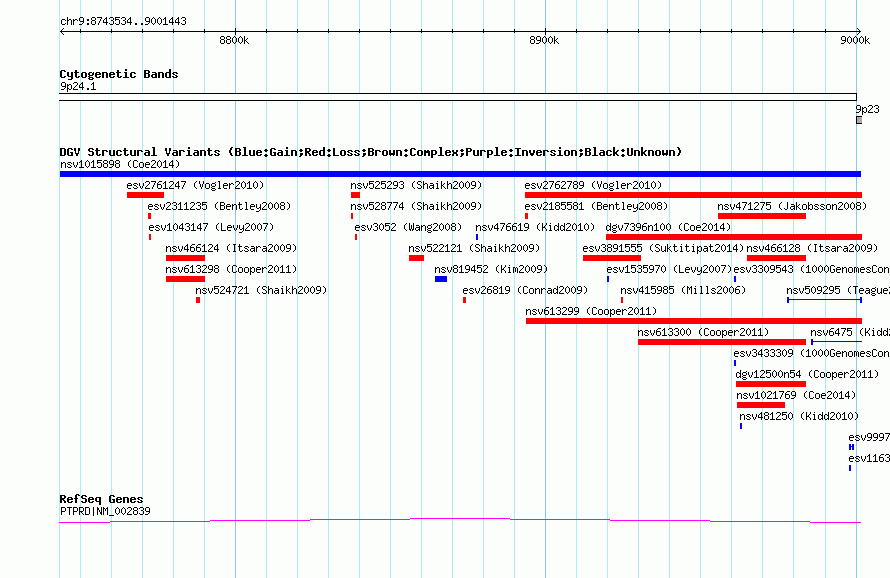
Task: Click the red bar under esv2761247
Action: [x=145, y=195]
